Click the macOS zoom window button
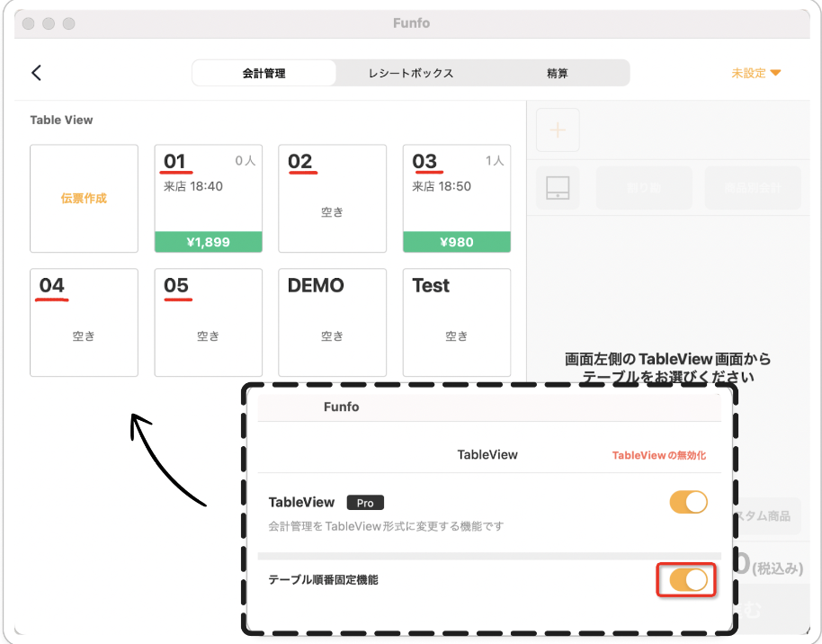 68,23
